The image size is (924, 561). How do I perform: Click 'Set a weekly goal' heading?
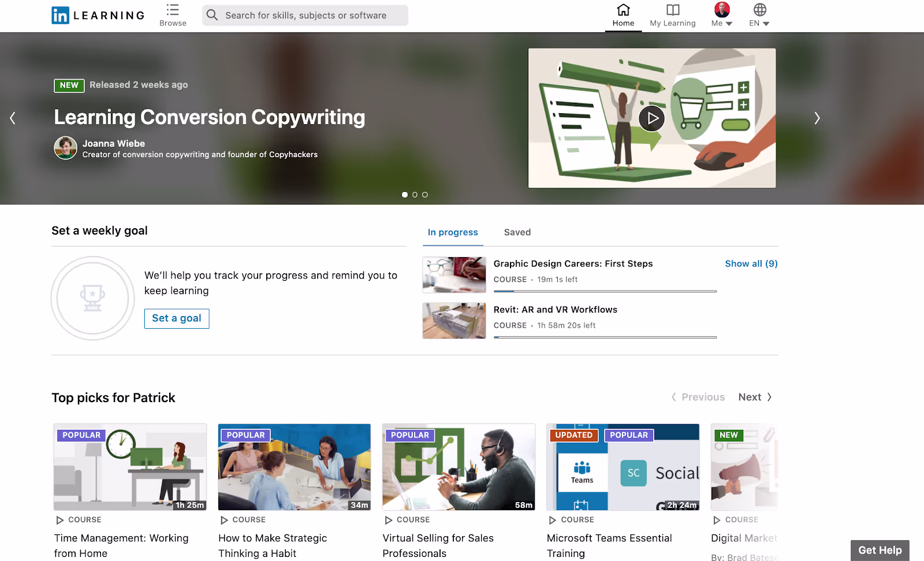[99, 231]
